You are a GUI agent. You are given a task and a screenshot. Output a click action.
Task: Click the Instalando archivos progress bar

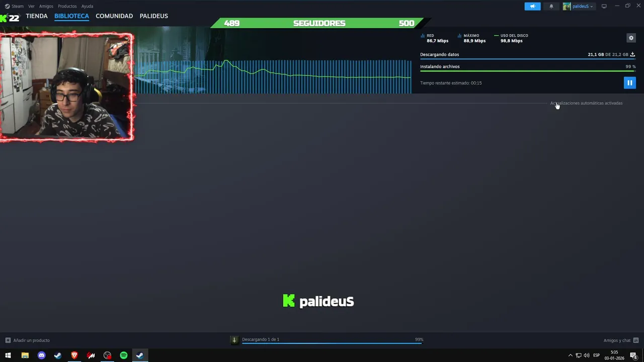coord(528,71)
